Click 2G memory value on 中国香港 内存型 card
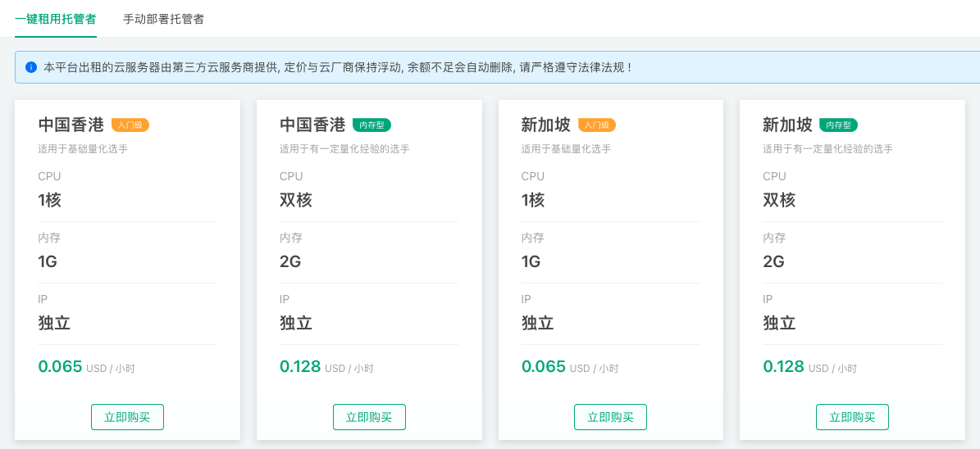 tap(290, 261)
